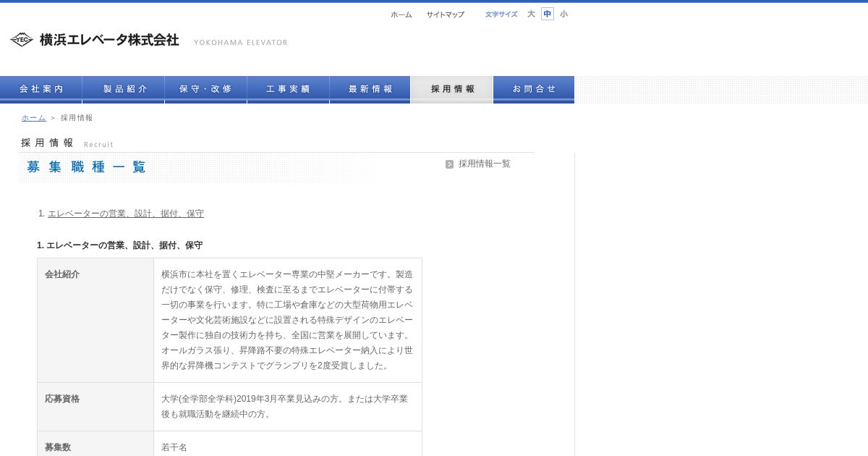The height and width of the screenshot is (456, 868).
Task: Open the 採用情報一覧 link
Action: coord(484,164)
